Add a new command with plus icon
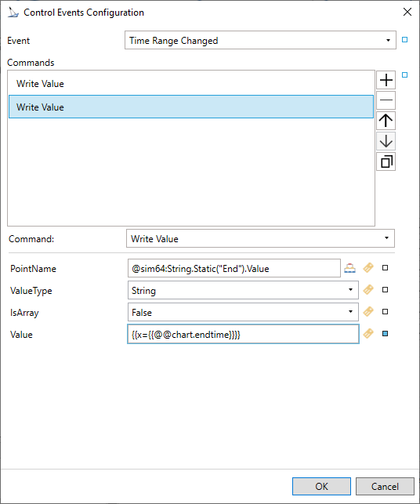Image resolution: width=420 pixels, height=504 pixels. point(386,80)
